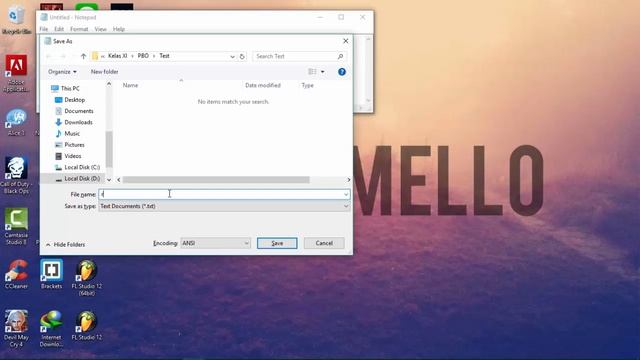This screenshot has height=360, width=640.
Task: Close the Save As dialog
Action: pyautogui.click(x=345, y=41)
